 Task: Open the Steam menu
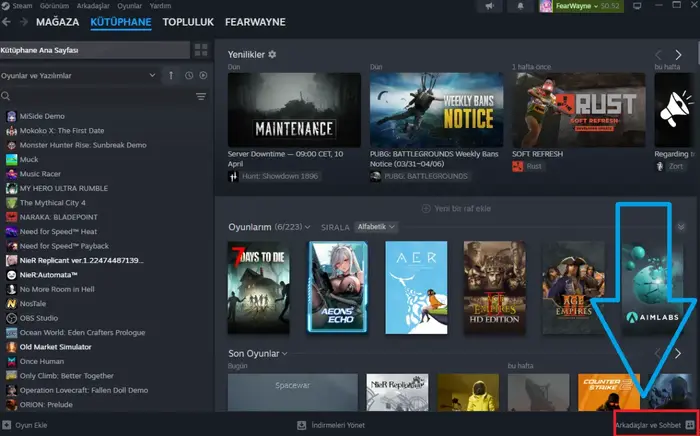(22, 6)
